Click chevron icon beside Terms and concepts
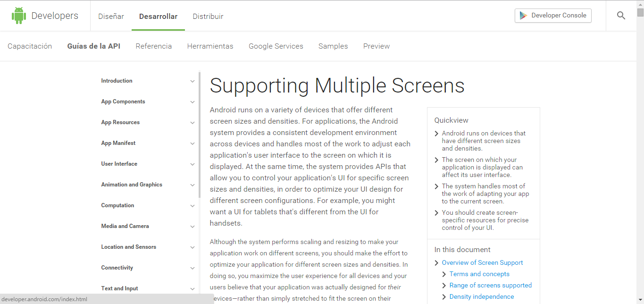The image size is (644, 304). tap(444, 274)
